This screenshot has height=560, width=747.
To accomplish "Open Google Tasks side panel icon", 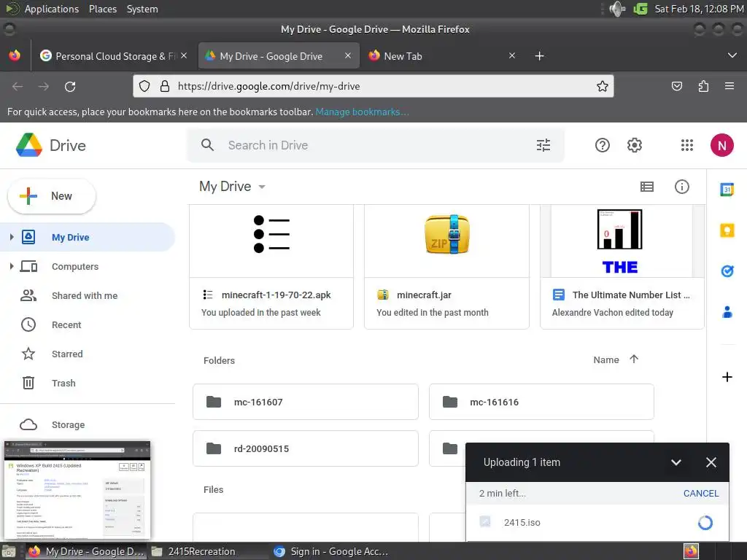I will tap(727, 271).
